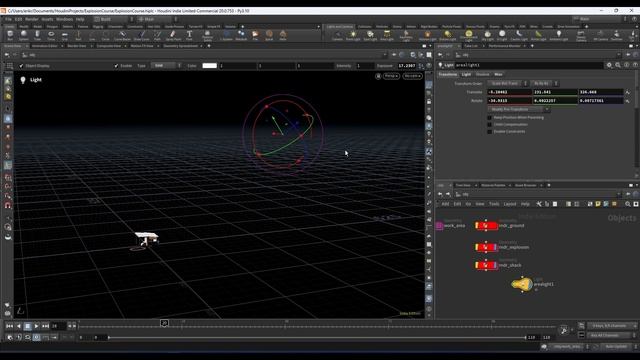The width and height of the screenshot is (640, 360).
Task: Switch to the Shadow parameter tab
Action: [482, 74]
